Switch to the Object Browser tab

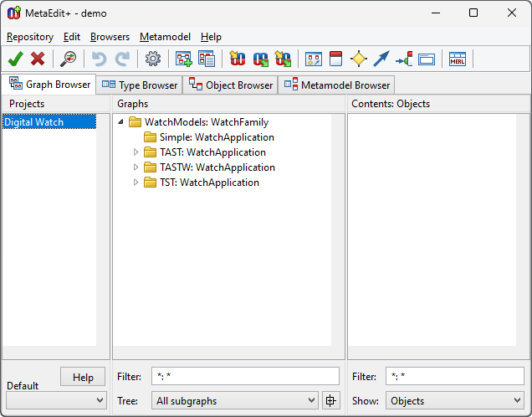coord(230,85)
